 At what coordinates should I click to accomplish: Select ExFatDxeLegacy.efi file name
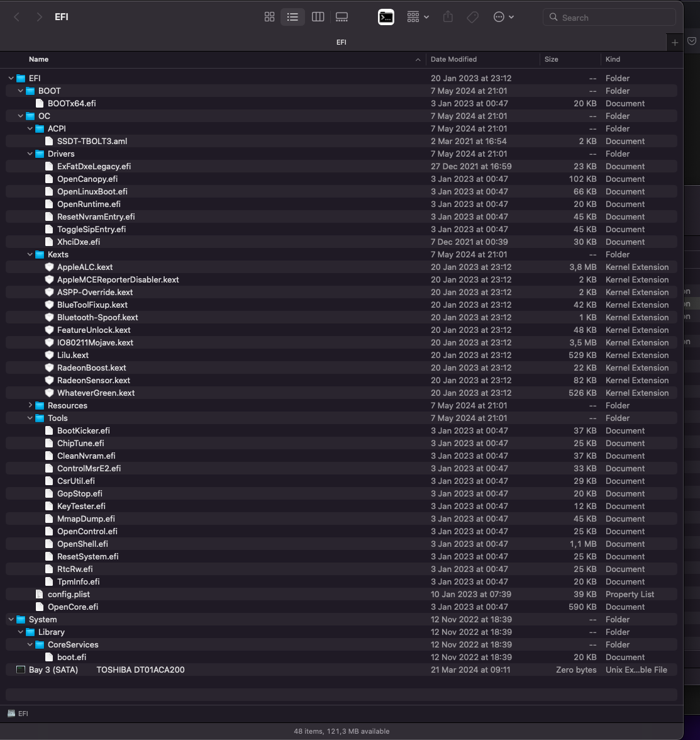[94, 166]
